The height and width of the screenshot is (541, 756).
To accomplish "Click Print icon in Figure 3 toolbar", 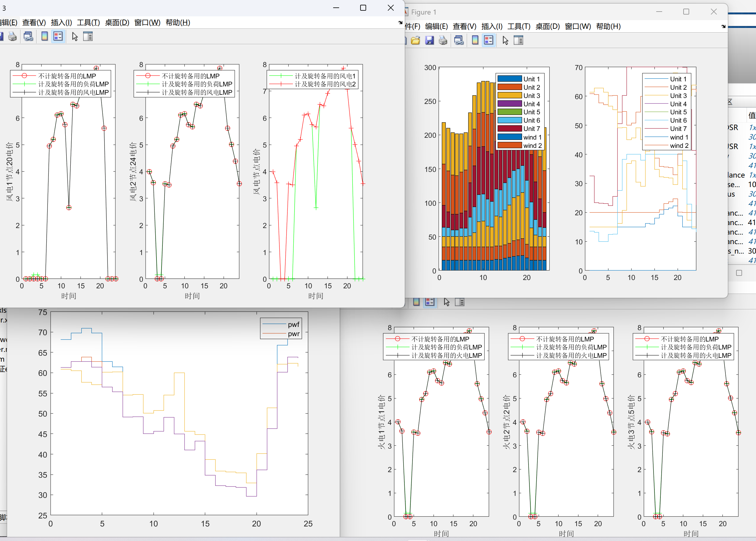I will pyautogui.click(x=12, y=37).
